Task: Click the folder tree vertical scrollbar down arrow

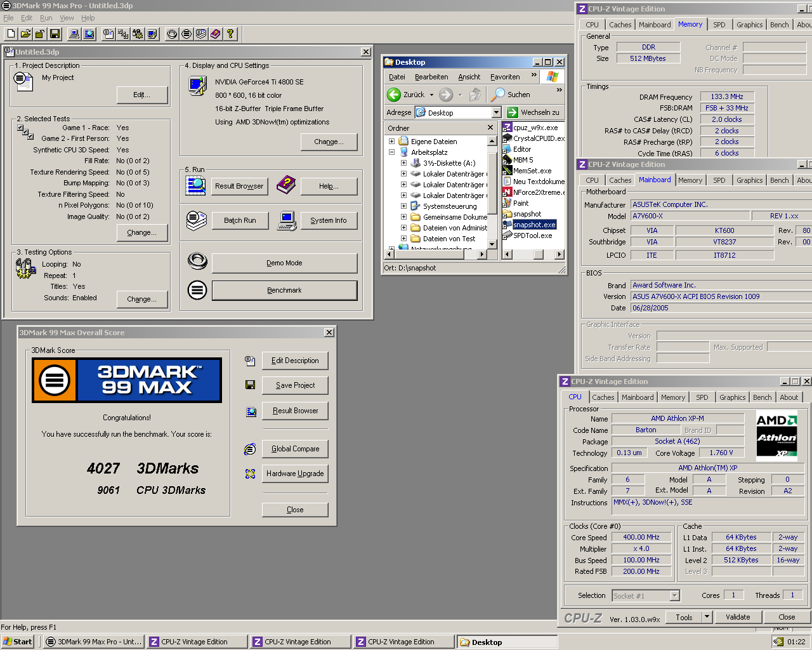Action: 492,244
